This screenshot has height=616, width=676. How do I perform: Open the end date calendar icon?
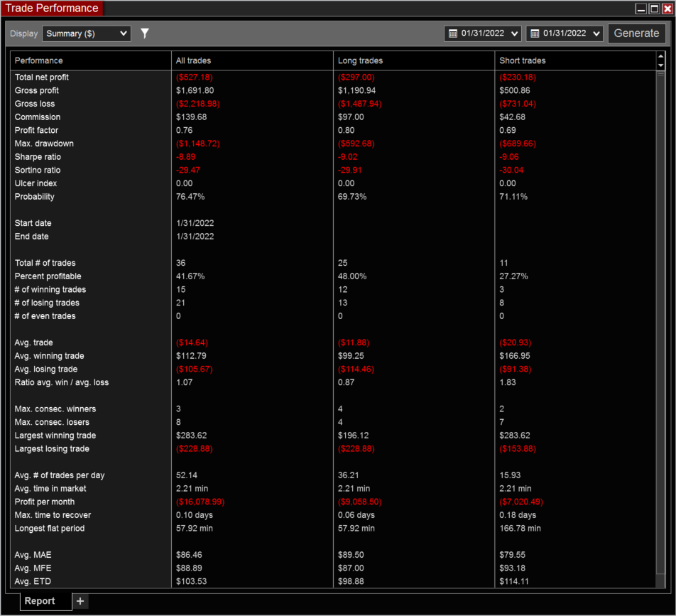[x=535, y=33]
